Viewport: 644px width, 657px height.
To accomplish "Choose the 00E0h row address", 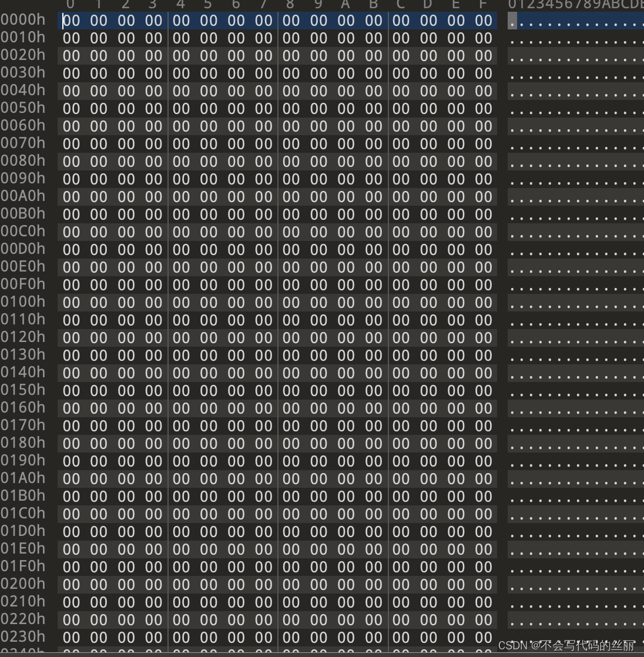I will click(x=23, y=266).
